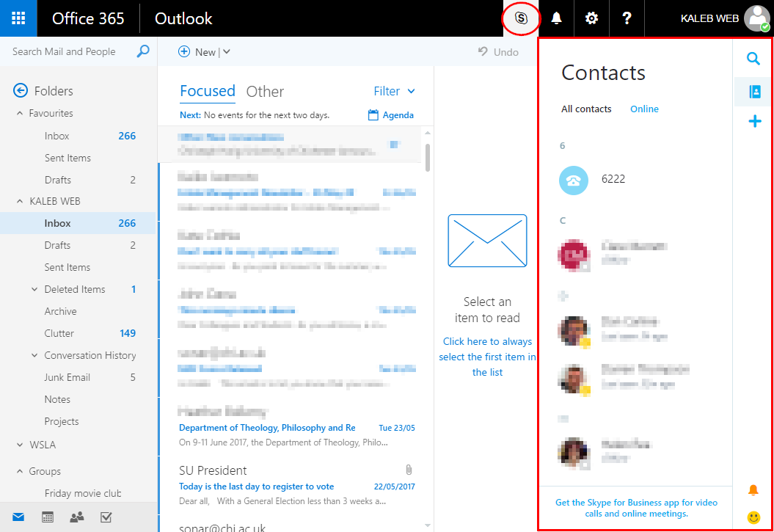Click the message list scrollbar thumb
Viewport: 774px width, 532px height.
428,158
